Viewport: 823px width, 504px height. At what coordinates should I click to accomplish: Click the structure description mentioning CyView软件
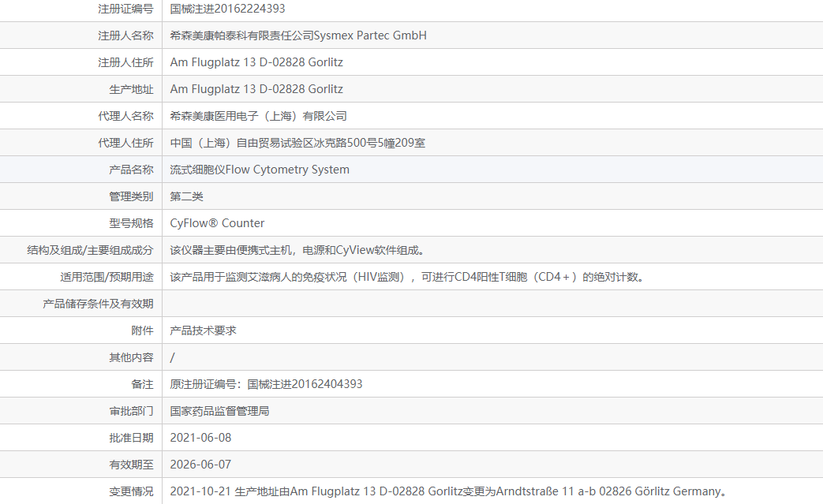(297, 250)
